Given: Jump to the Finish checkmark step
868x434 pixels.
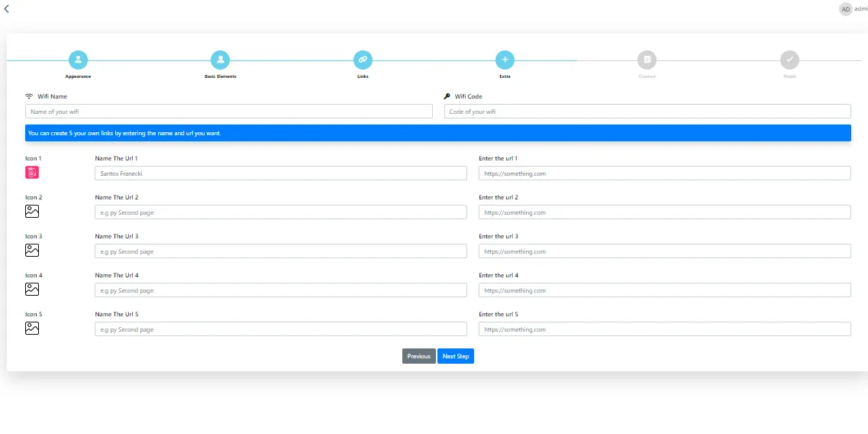Looking at the screenshot, I should click(789, 60).
